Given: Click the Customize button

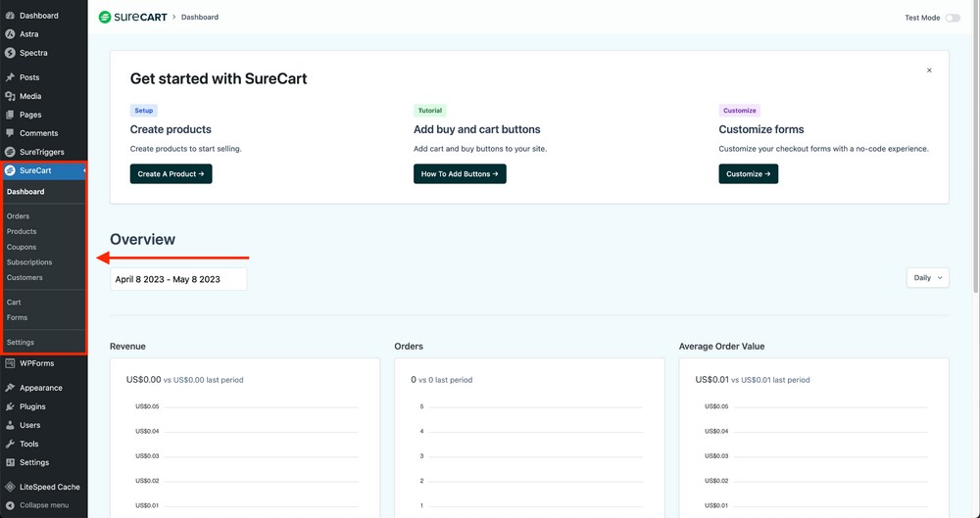Looking at the screenshot, I should point(748,173).
